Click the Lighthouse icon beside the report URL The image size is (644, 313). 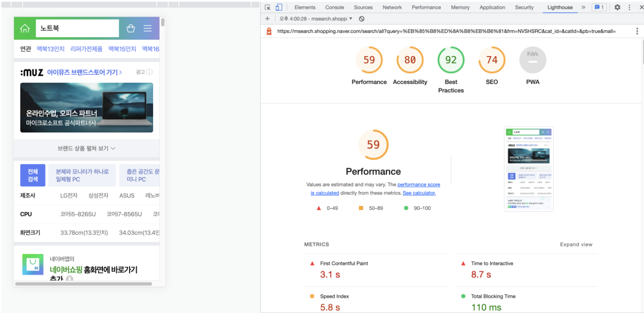pos(269,31)
